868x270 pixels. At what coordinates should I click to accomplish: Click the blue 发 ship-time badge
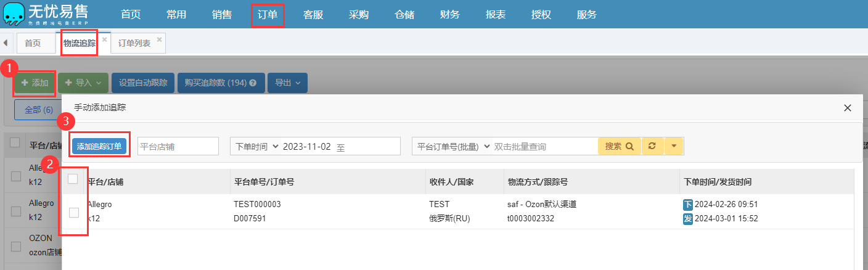tap(688, 219)
